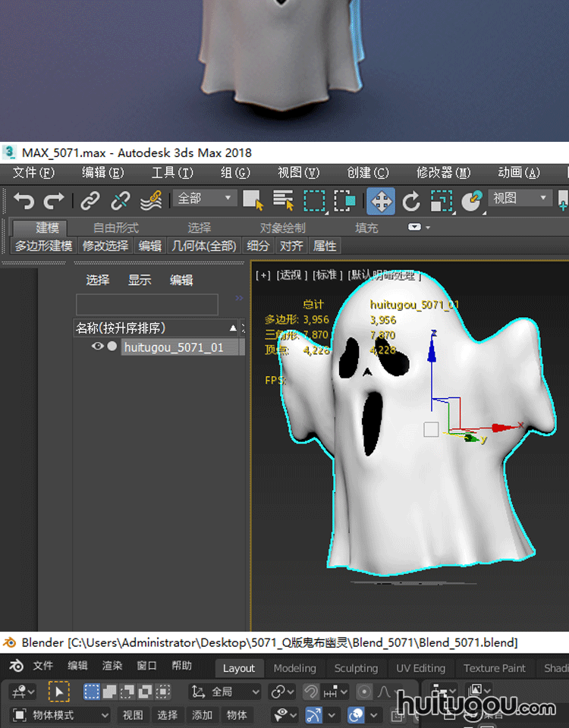Open the 全部 selection filter dropdown
569x728 pixels.
coord(206,199)
